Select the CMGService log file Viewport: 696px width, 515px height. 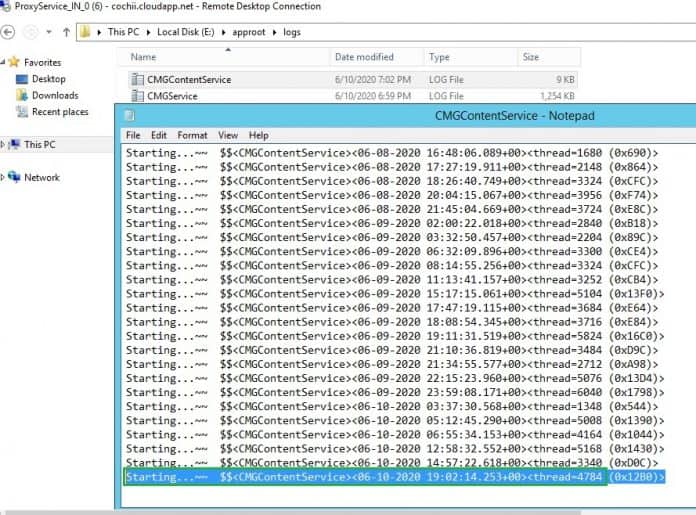[x=352, y=96]
